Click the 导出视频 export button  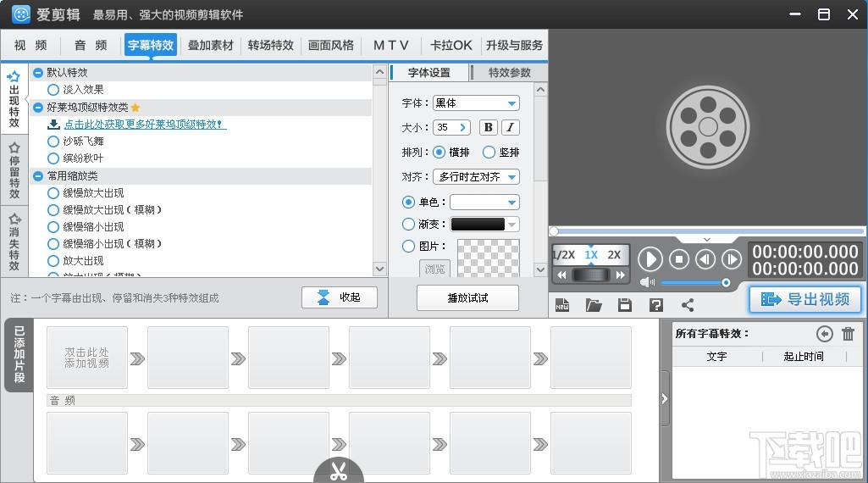click(x=805, y=300)
